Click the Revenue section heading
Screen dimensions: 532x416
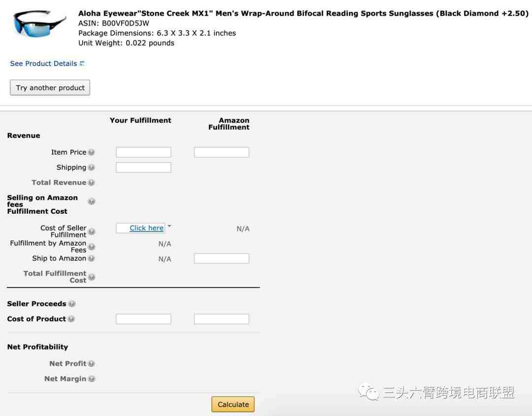tap(24, 135)
